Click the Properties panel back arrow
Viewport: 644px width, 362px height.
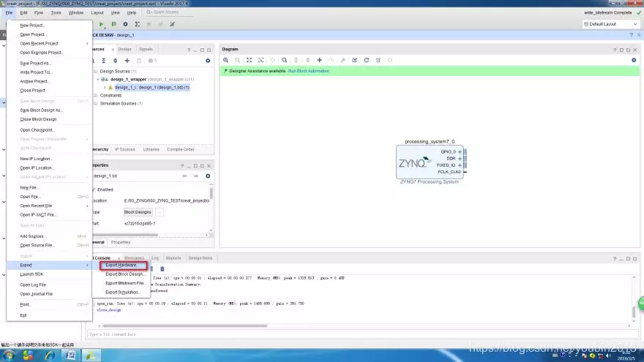click(184, 176)
